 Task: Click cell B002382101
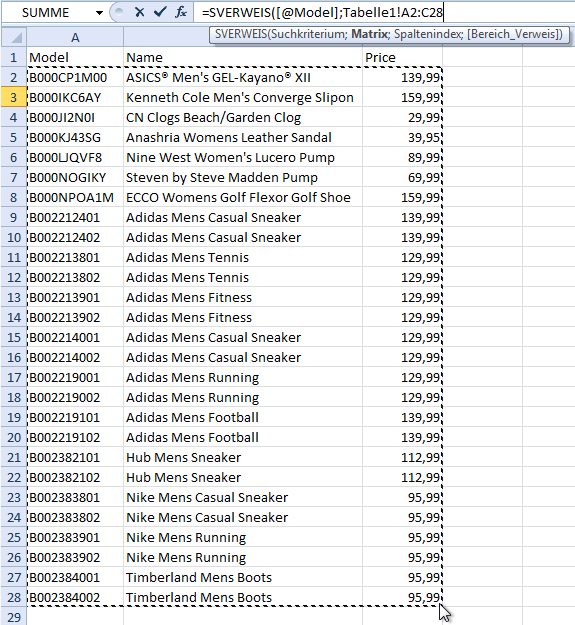[x=75, y=457]
